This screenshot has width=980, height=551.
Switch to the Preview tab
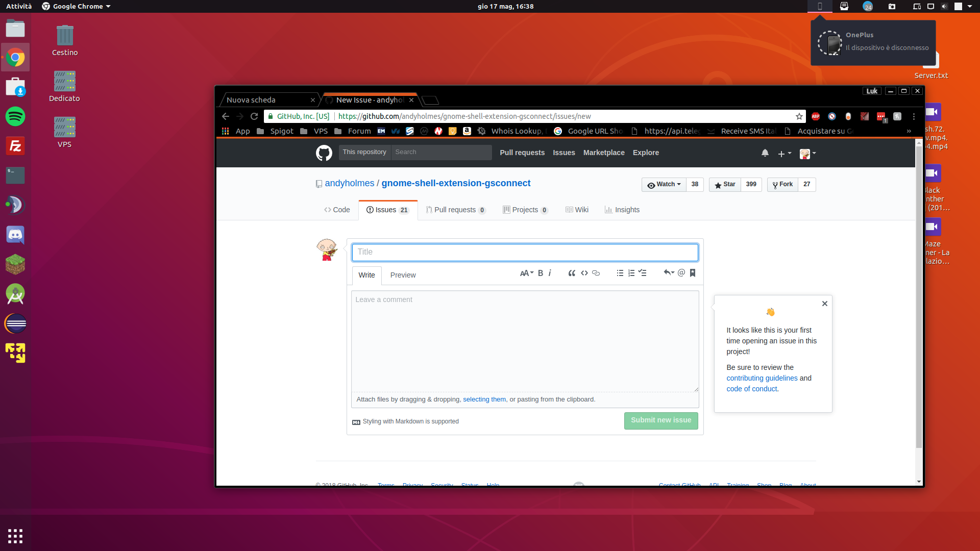[403, 275]
